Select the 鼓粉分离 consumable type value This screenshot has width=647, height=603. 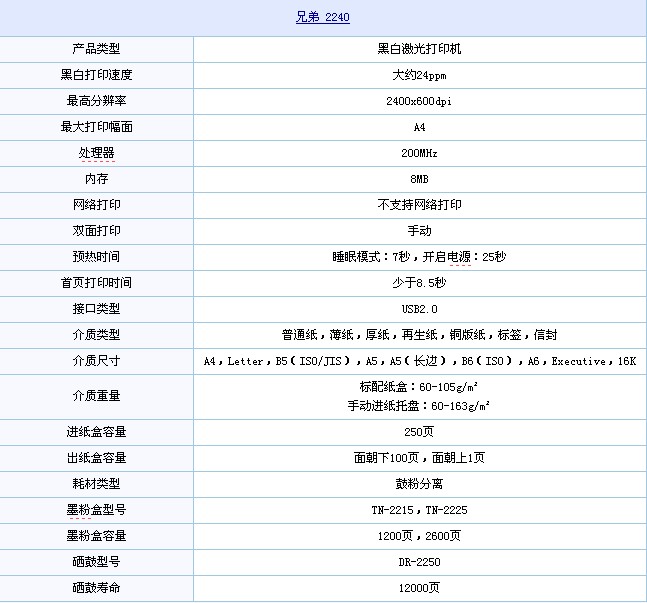(419, 484)
